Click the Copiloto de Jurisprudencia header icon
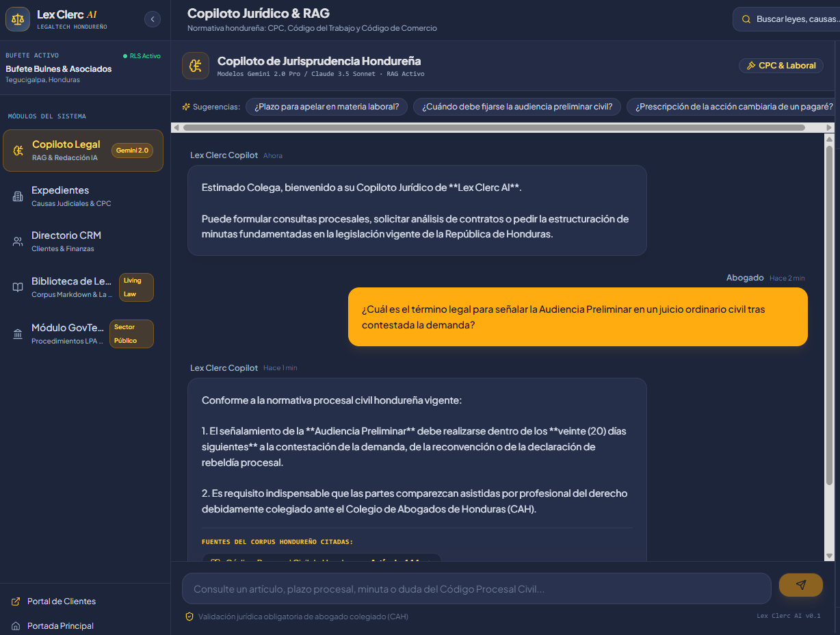This screenshot has width=840, height=635. 196,66
